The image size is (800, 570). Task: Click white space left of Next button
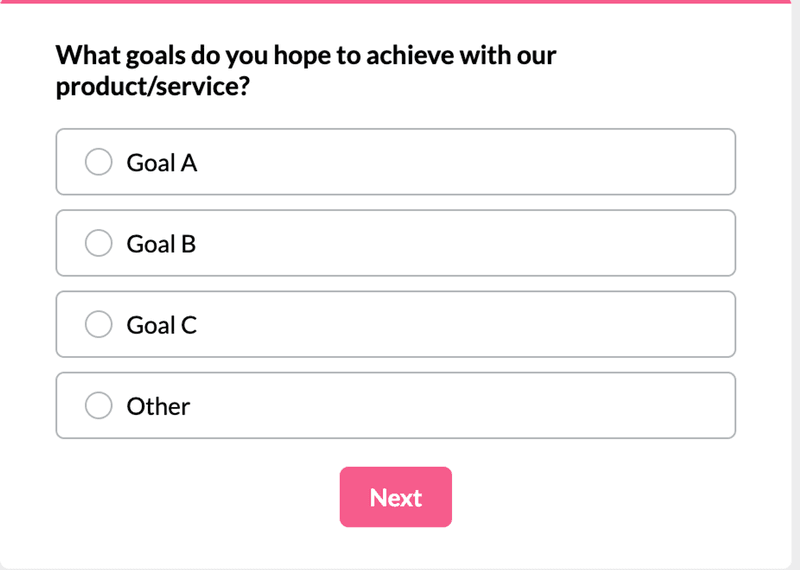pyautogui.click(x=200, y=497)
